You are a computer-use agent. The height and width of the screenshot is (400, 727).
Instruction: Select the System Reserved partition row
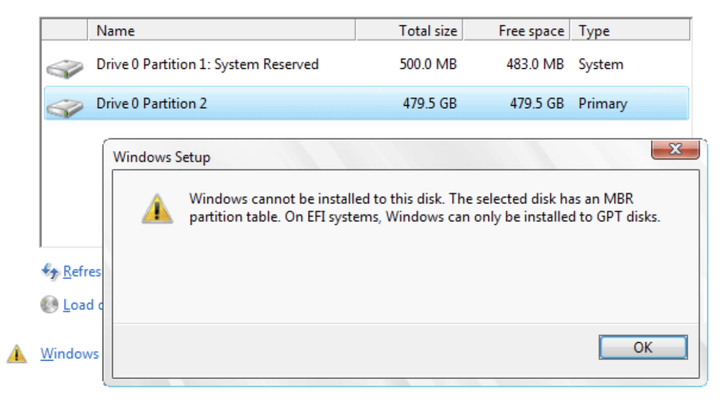point(366,64)
